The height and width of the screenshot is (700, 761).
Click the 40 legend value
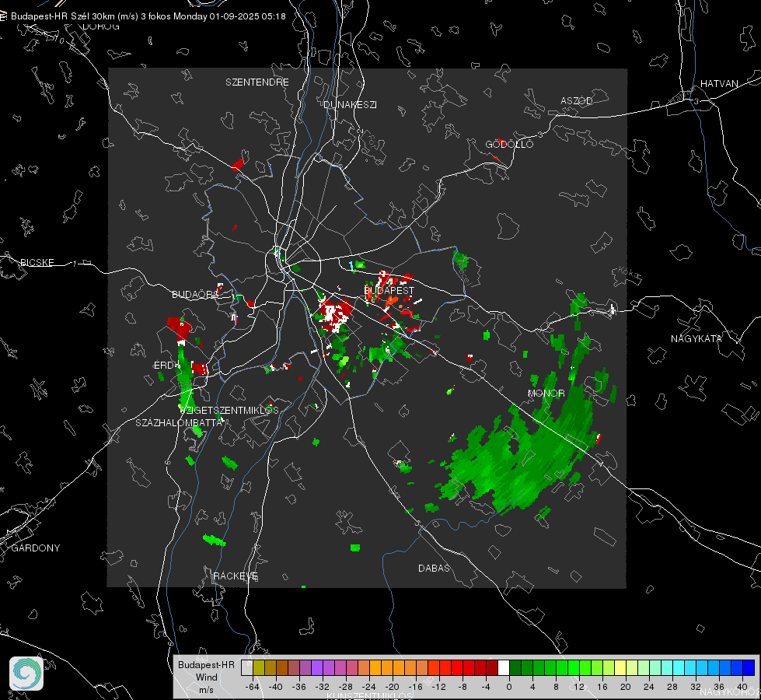coord(742,688)
